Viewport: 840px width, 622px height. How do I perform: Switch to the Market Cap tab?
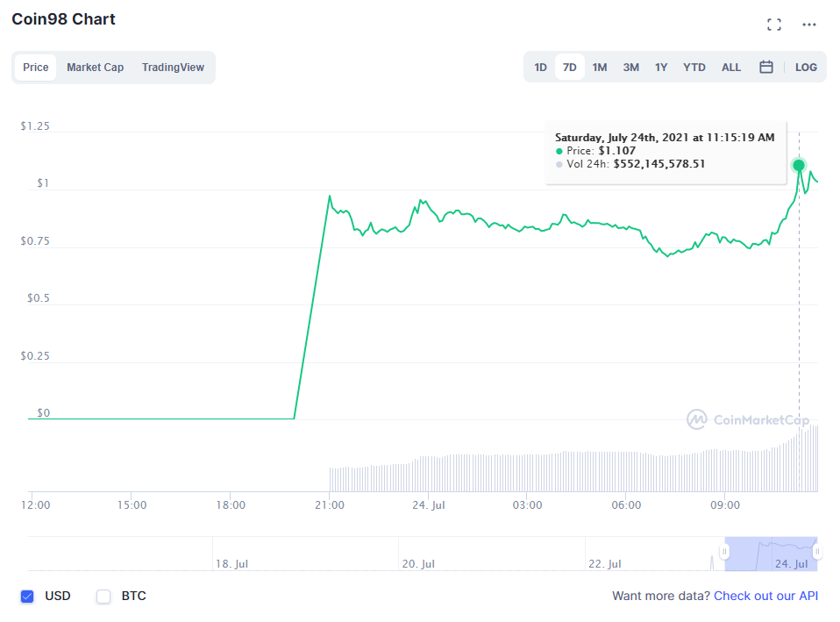click(x=96, y=68)
